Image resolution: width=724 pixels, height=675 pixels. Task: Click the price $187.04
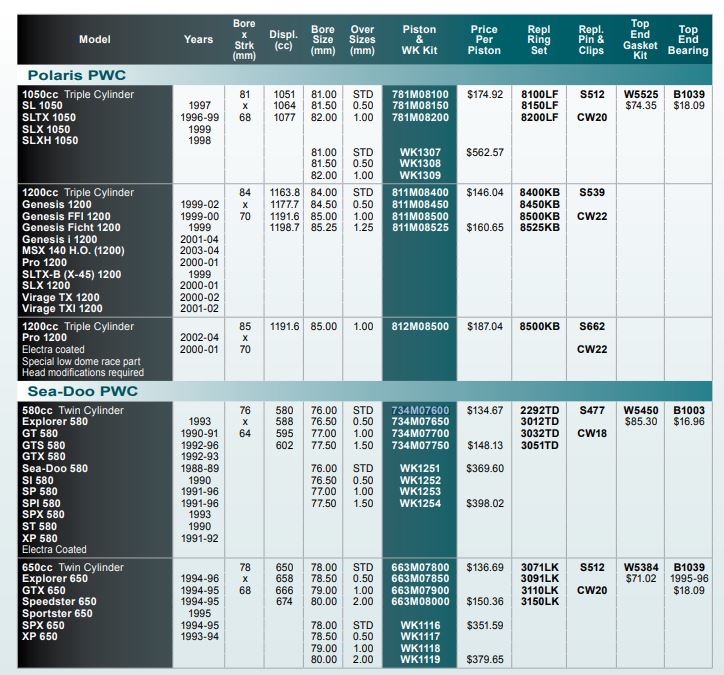(485, 326)
